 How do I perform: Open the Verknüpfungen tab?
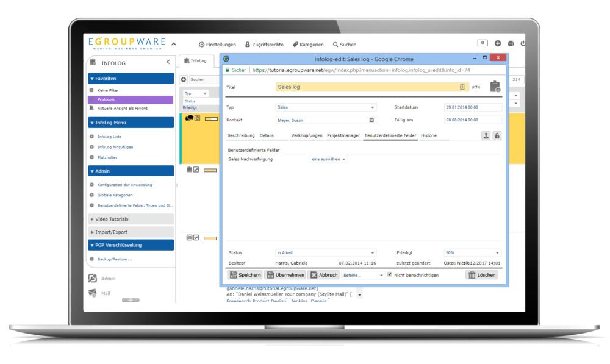pos(307,135)
